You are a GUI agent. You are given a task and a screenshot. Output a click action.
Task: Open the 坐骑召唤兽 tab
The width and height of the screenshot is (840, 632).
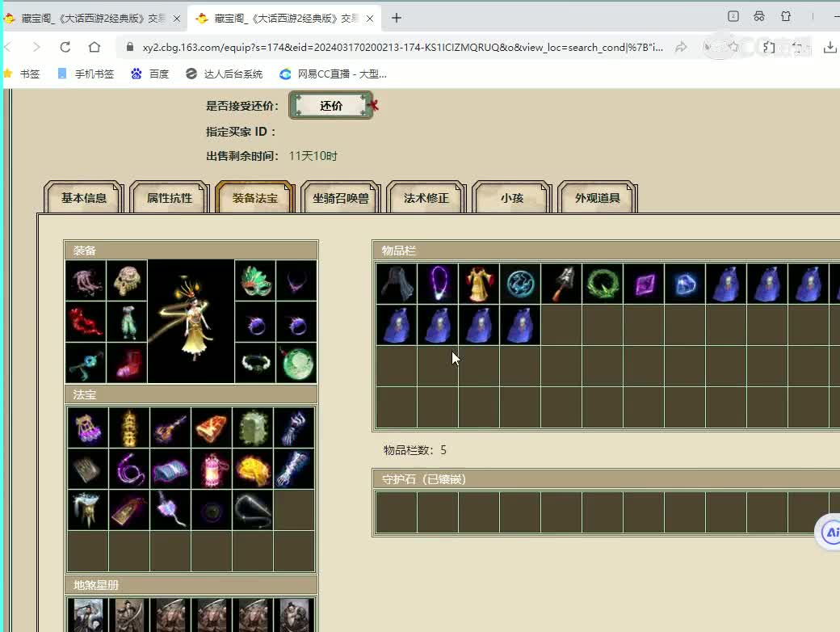click(x=341, y=198)
